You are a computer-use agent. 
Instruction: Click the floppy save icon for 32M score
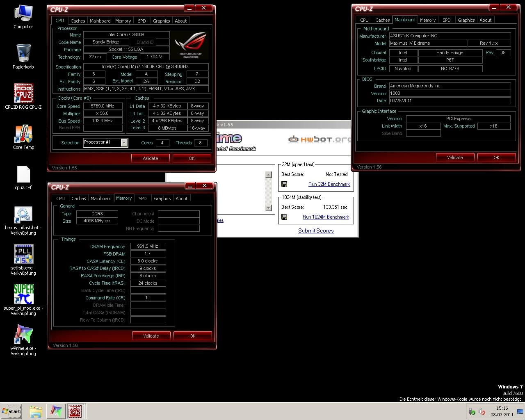pyautogui.click(x=284, y=184)
